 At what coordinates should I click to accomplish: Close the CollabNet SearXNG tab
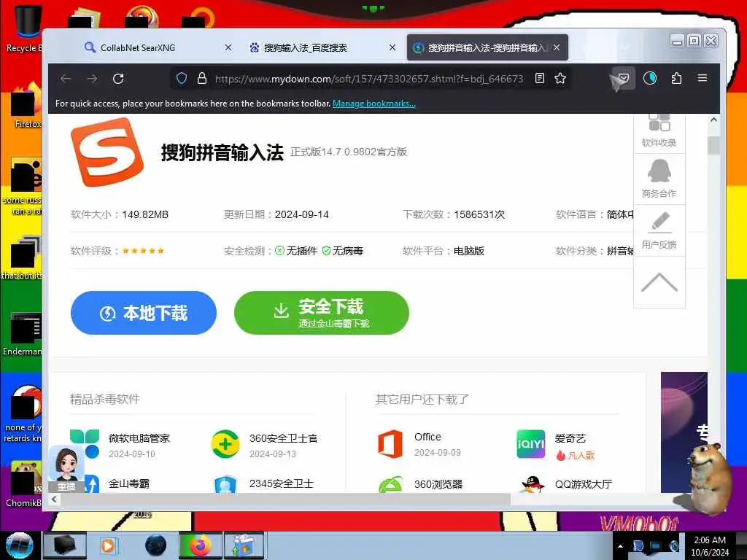pyautogui.click(x=228, y=47)
